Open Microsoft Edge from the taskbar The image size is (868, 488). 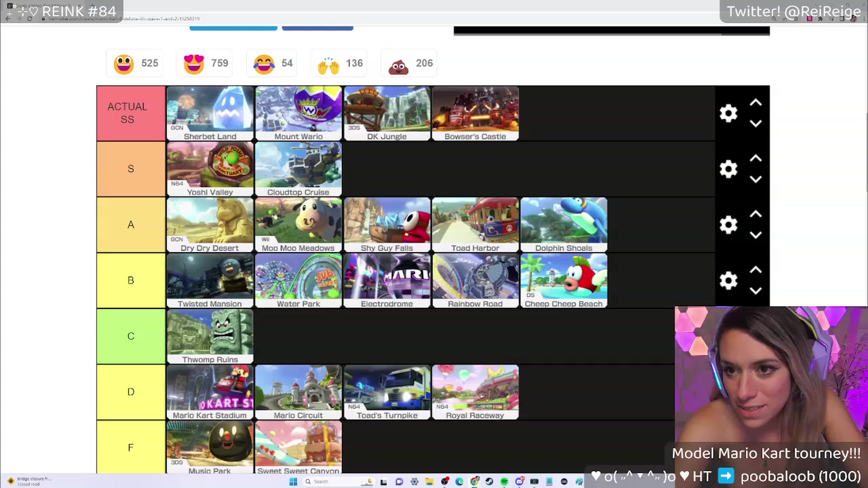[x=460, y=482]
